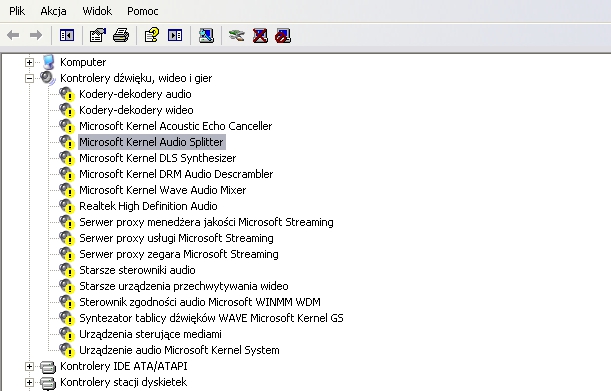The image size is (611, 391).
Task: Open Properties via toolbar icon
Action: click(x=97, y=35)
